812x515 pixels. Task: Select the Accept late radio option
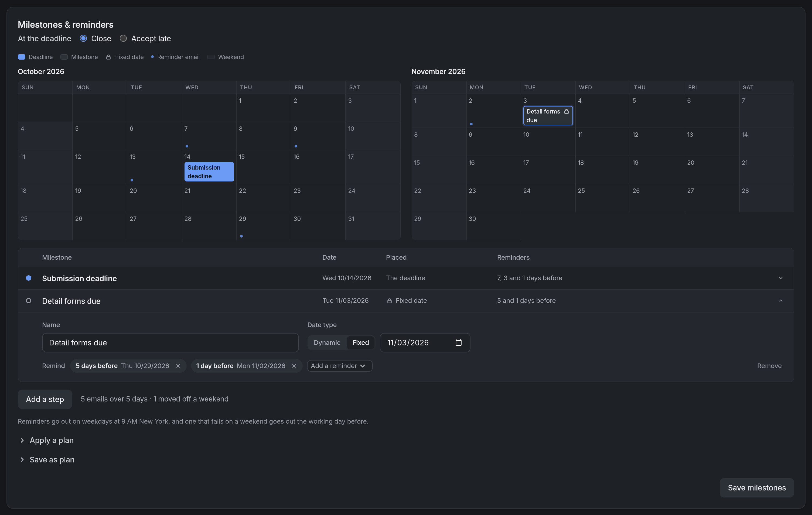pos(123,38)
